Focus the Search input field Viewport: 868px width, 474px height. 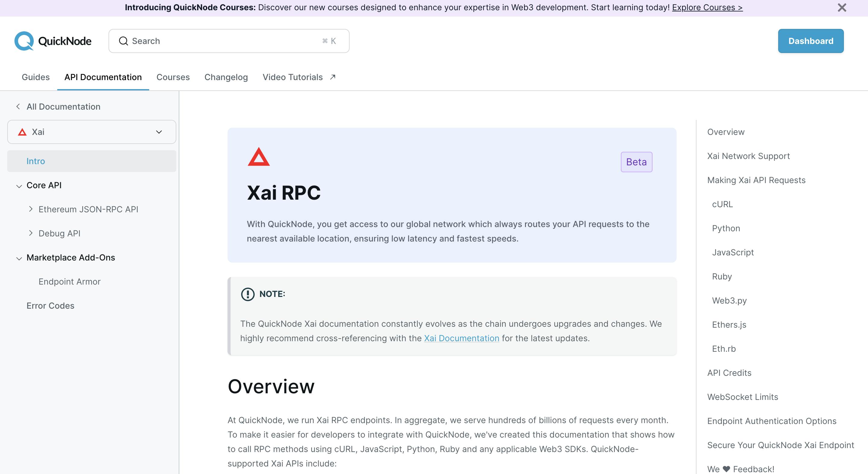(x=229, y=41)
